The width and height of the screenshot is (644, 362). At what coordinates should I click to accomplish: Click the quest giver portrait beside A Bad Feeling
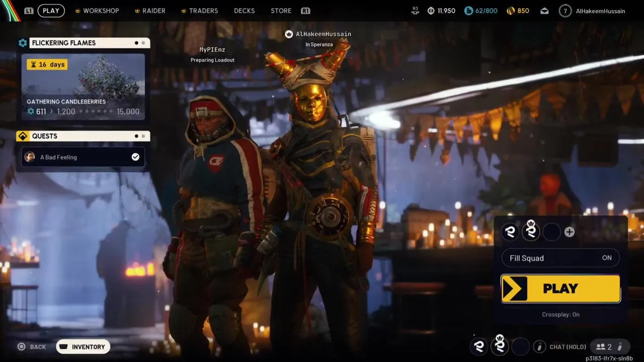coord(30,157)
